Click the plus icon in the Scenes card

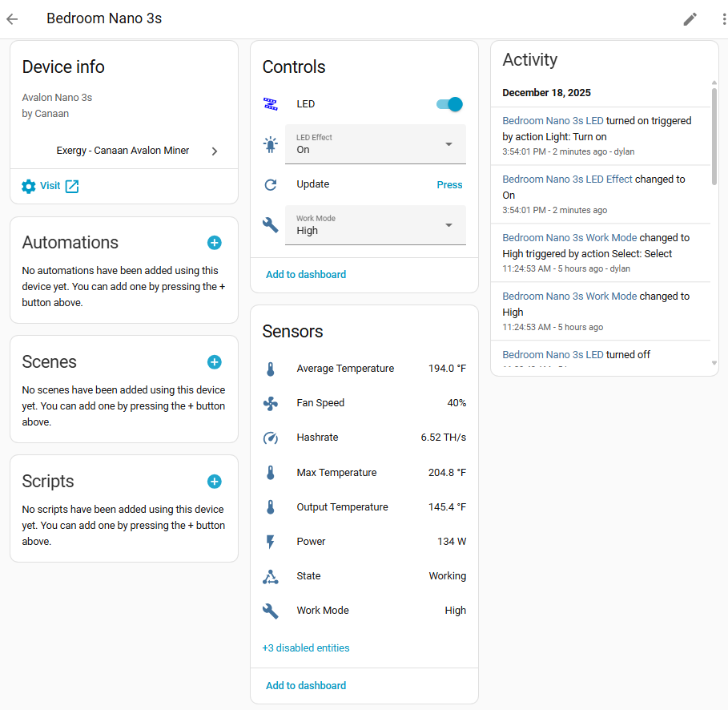coord(214,362)
